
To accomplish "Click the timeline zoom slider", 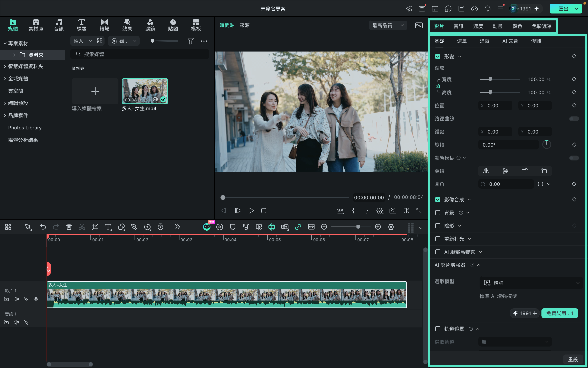I will [351, 227].
